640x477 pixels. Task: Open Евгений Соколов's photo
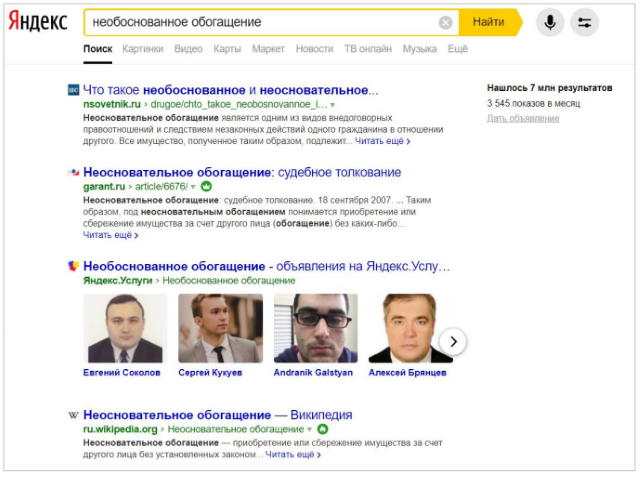coord(125,328)
